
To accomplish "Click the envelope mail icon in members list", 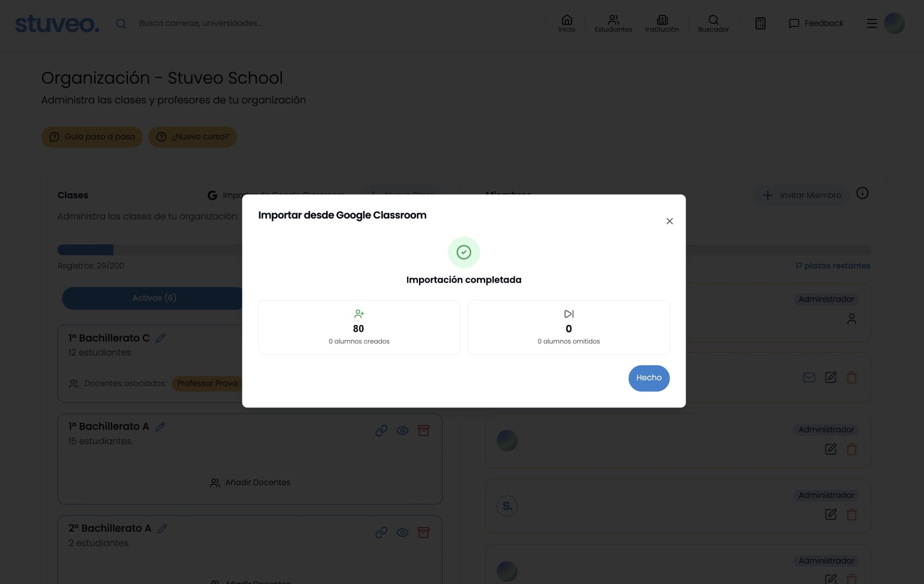I will [x=809, y=378].
